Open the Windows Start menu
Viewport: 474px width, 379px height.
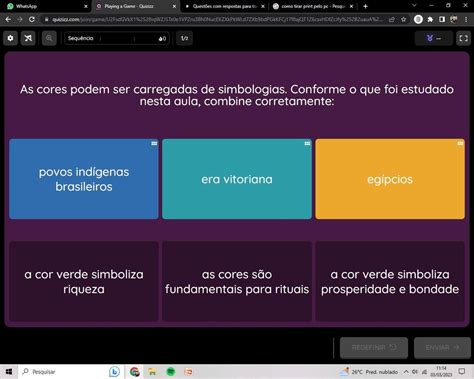tap(9, 371)
